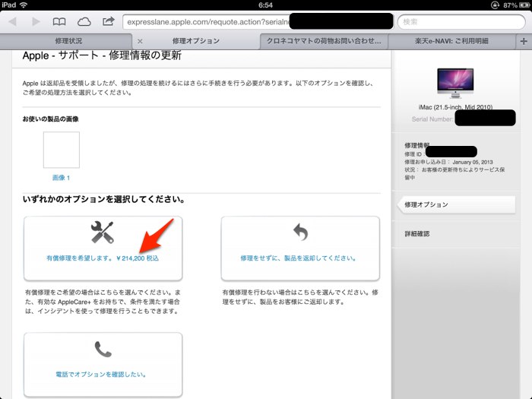The image size is (532, 399).
Task: Tap the rotation lock status icon
Action: click(x=495, y=5)
